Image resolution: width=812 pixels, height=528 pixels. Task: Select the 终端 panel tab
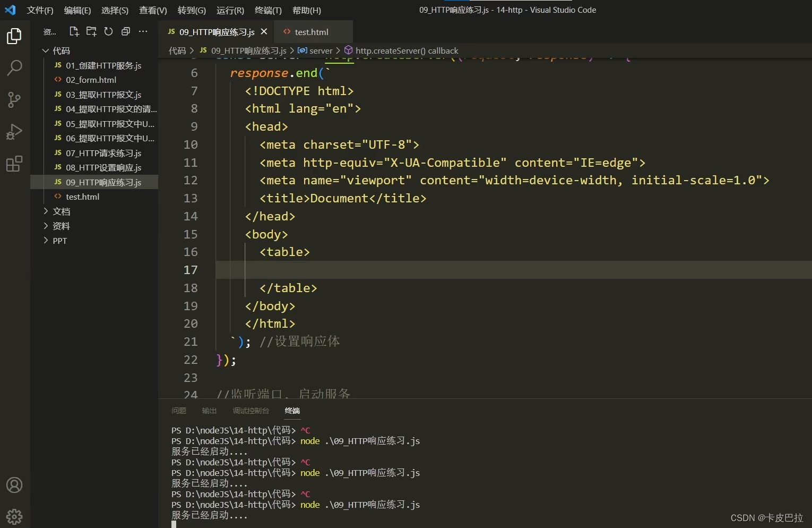click(292, 411)
